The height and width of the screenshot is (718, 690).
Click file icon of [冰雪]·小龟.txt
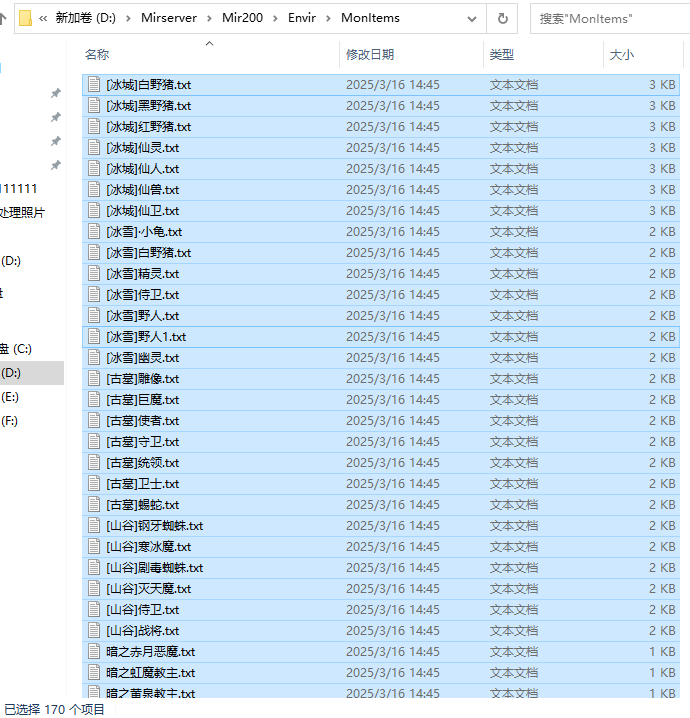point(94,232)
